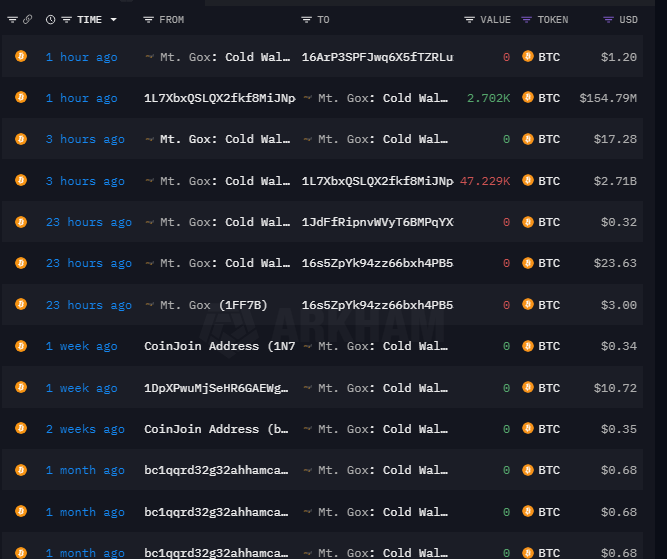Click chain icon of the $10.72 row
The width and height of the screenshot is (669, 560).
point(21,387)
